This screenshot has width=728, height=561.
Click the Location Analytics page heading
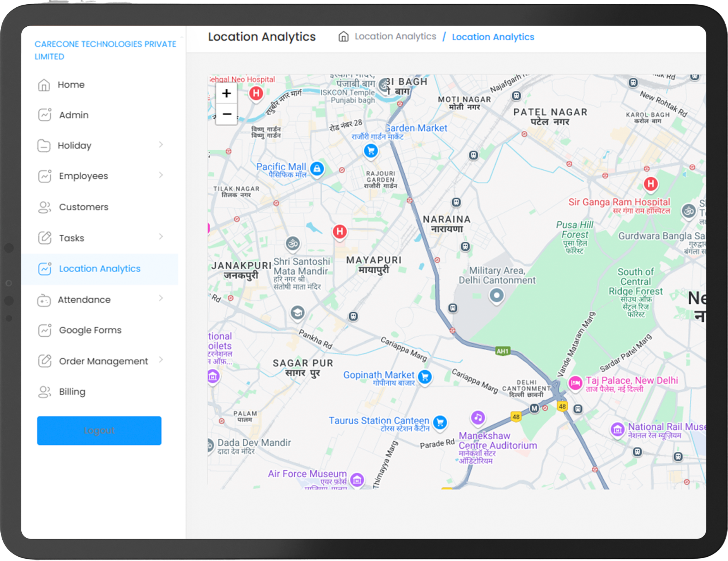click(x=262, y=36)
